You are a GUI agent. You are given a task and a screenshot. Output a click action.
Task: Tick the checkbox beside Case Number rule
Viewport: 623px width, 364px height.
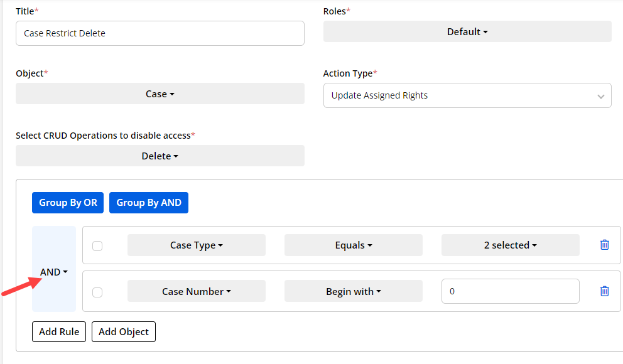[x=97, y=292]
